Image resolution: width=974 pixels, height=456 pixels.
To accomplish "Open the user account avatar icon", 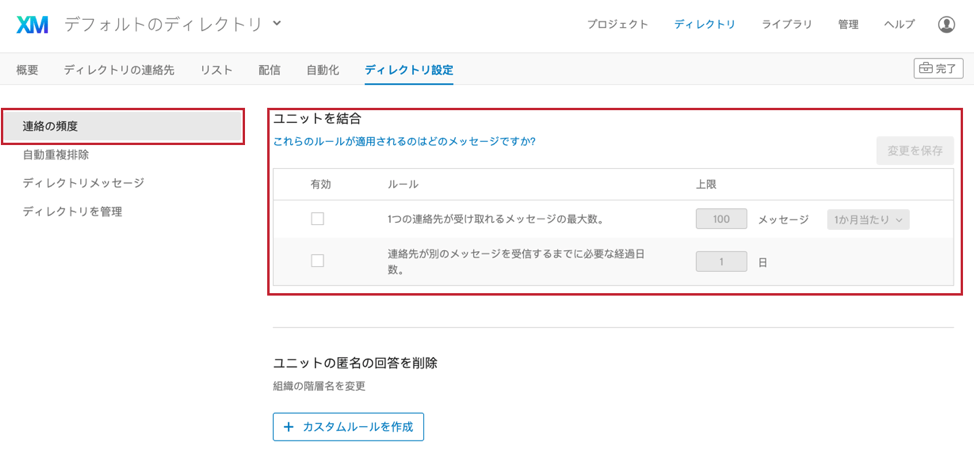I will (946, 25).
